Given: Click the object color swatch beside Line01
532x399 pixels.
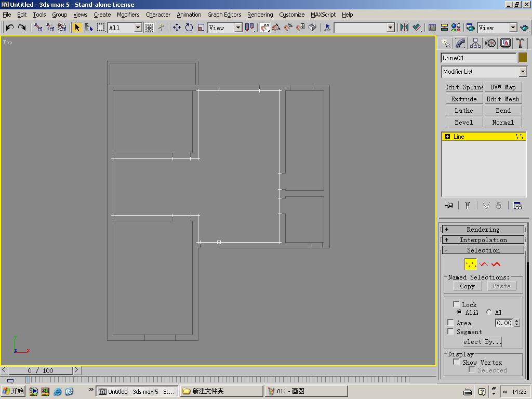Looking at the screenshot, I should [x=523, y=58].
